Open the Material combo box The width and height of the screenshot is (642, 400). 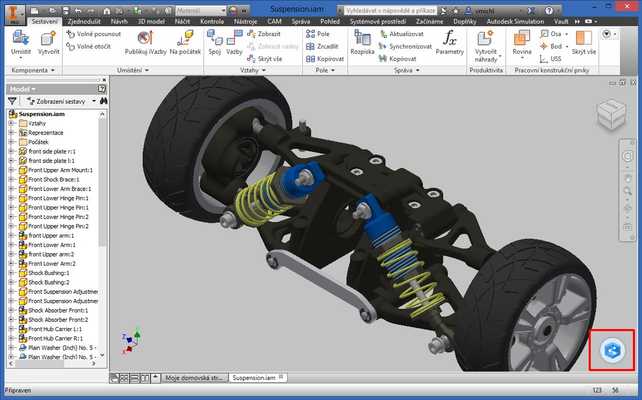[201, 11]
